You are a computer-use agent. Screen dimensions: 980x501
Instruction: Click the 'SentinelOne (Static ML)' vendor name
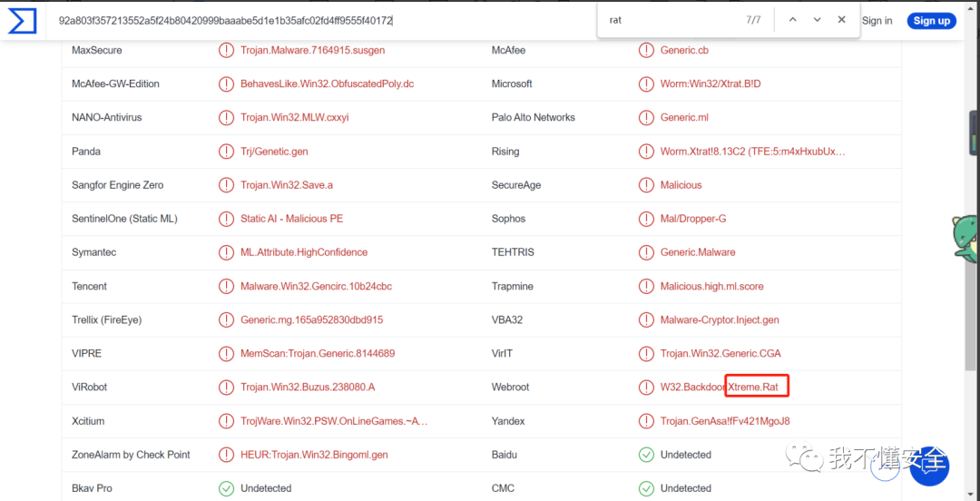pos(124,219)
